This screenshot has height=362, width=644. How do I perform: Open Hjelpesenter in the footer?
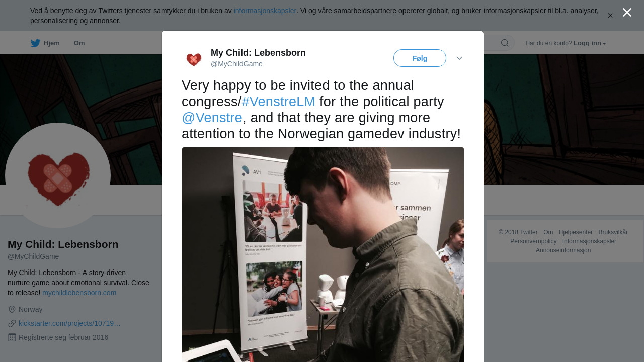point(576,232)
